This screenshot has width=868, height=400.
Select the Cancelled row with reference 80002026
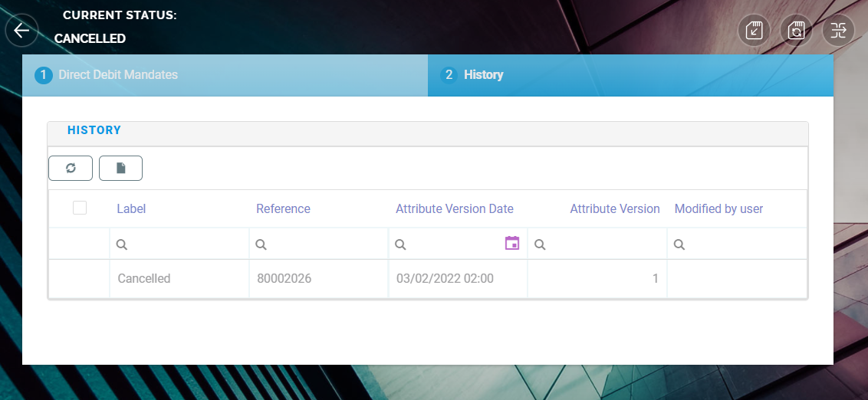pyautogui.click(x=143, y=279)
